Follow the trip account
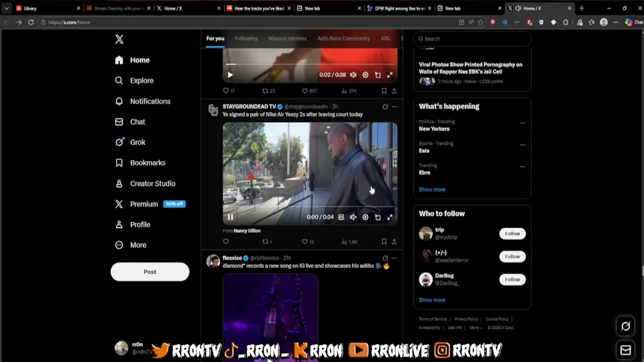 (512, 233)
